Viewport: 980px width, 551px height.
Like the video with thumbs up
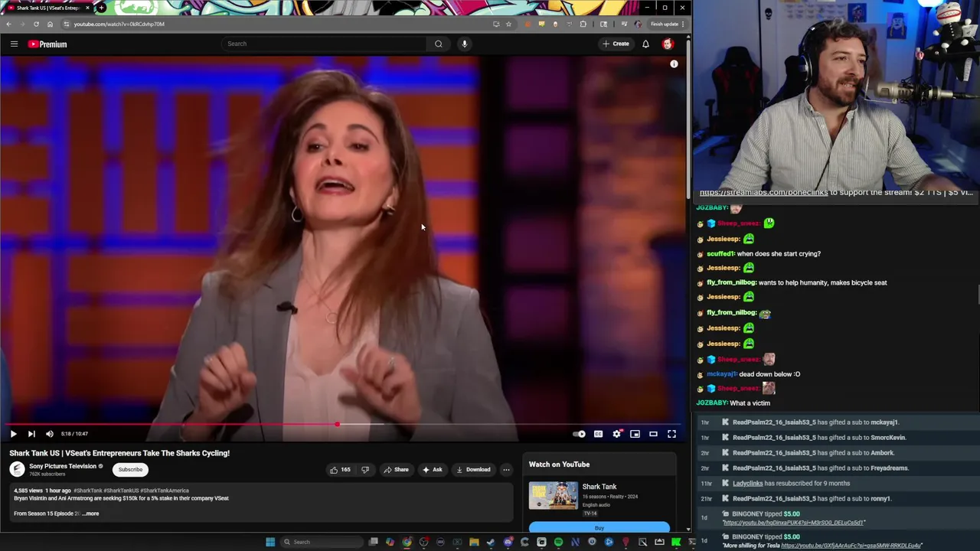(x=340, y=470)
